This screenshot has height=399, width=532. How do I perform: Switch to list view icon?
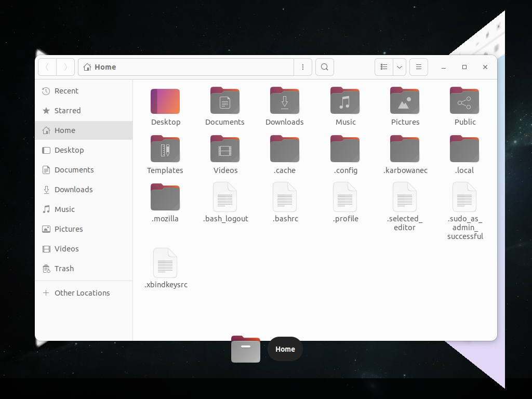(x=384, y=67)
